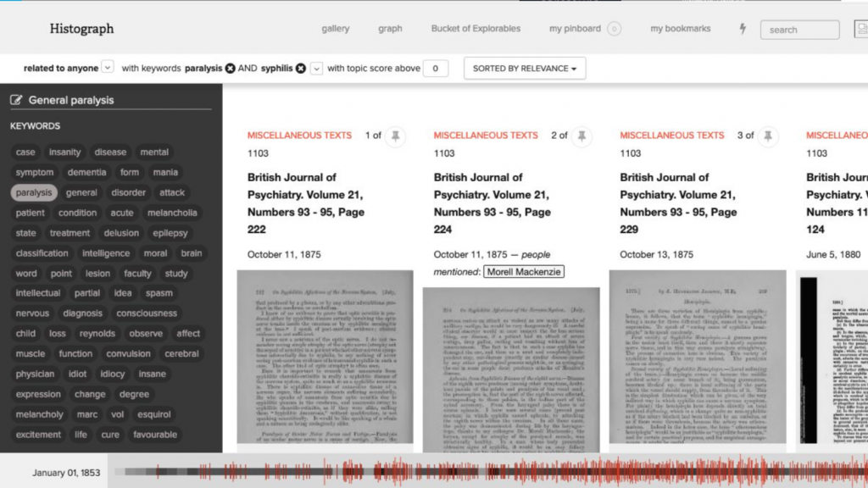This screenshot has width=868, height=488.
Task: Pin the Page 222 document
Action: (395, 136)
